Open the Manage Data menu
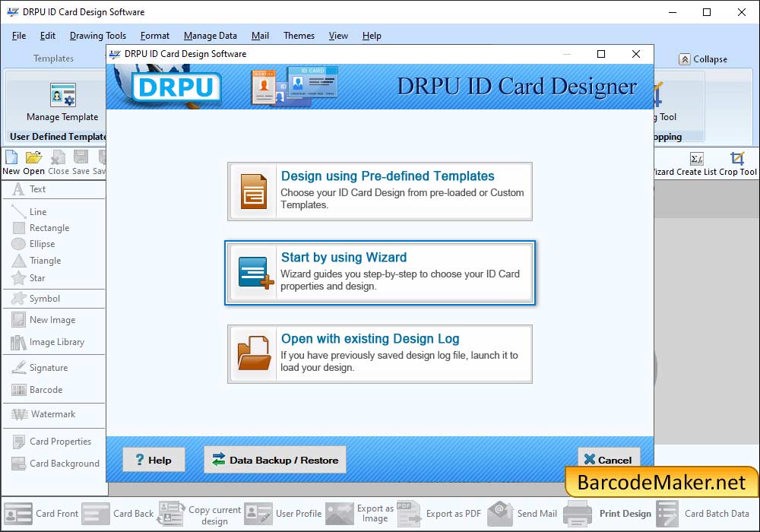The width and height of the screenshot is (760, 532). (x=211, y=36)
